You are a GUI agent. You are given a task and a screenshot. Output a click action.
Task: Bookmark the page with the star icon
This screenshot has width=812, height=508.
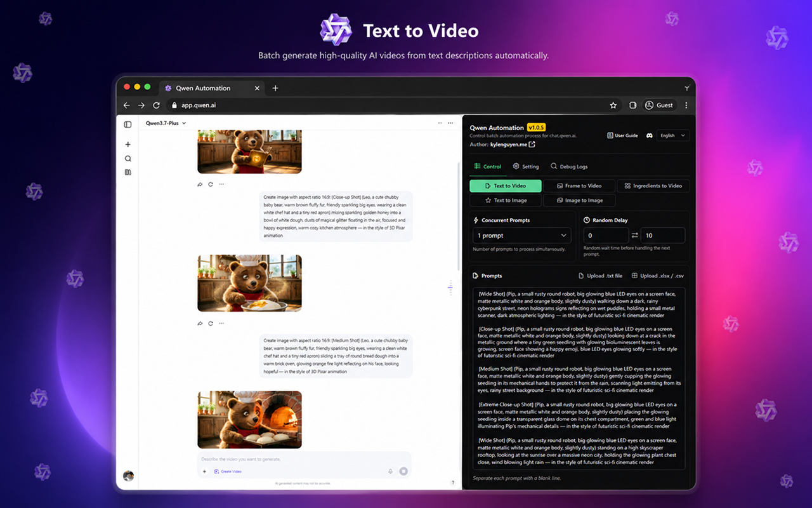tap(613, 105)
